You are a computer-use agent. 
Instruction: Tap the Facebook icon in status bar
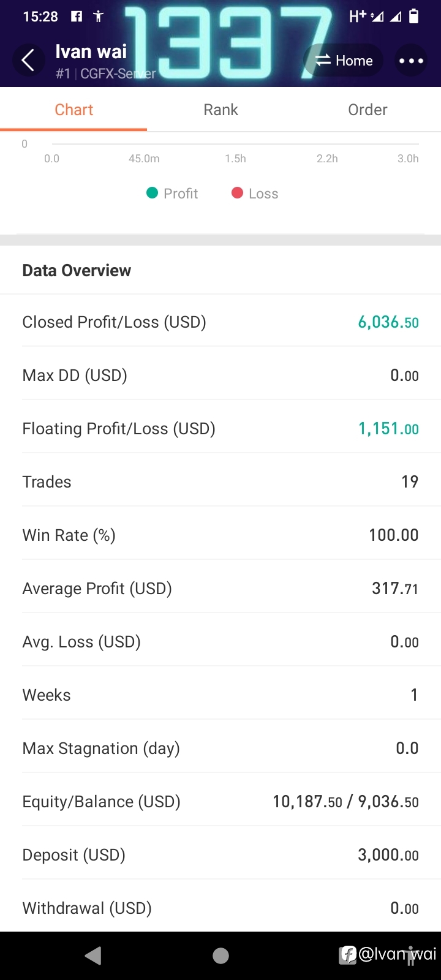pos(77,17)
